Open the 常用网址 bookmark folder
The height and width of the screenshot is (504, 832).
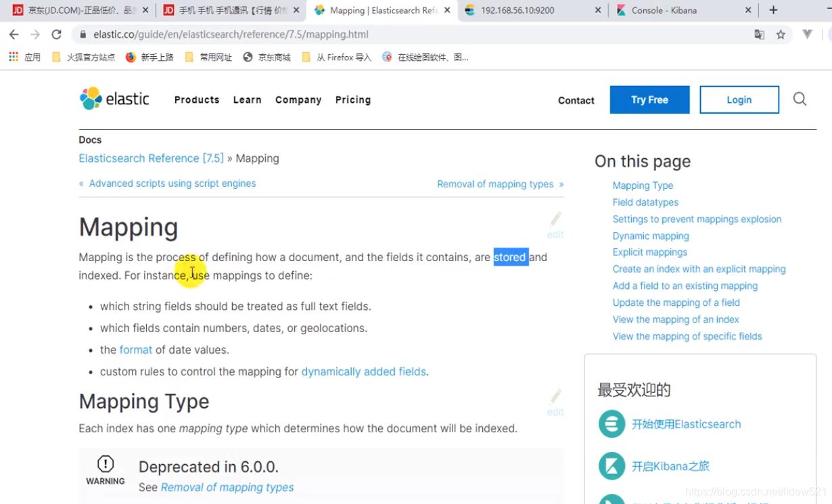pyautogui.click(x=208, y=58)
